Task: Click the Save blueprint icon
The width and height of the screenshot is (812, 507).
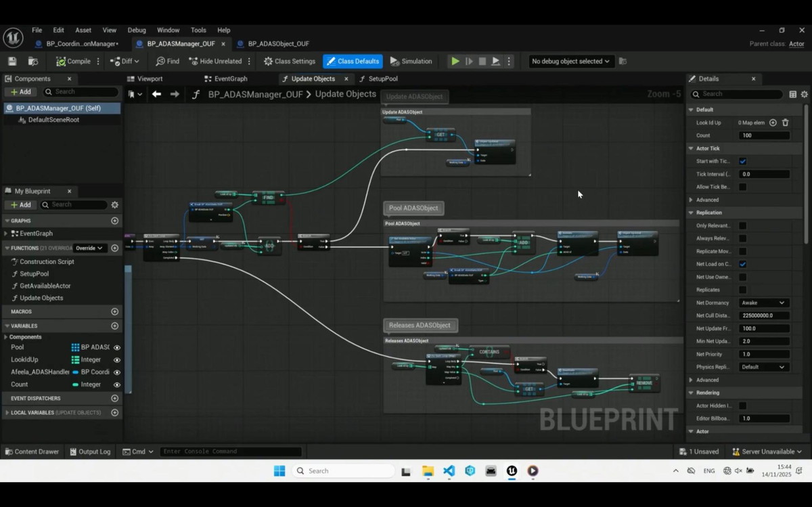Action: click(x=12, y=61)
